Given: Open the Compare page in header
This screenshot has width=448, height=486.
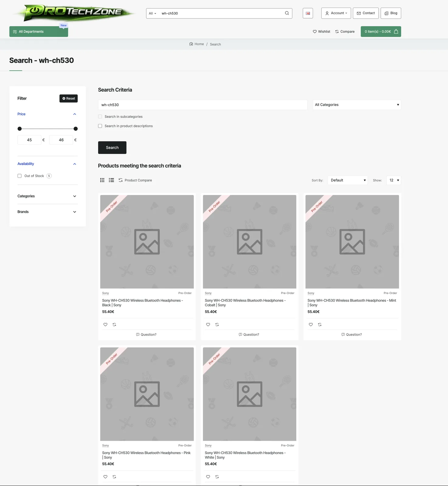Looking at the screenshot, I should pos(345,32).
